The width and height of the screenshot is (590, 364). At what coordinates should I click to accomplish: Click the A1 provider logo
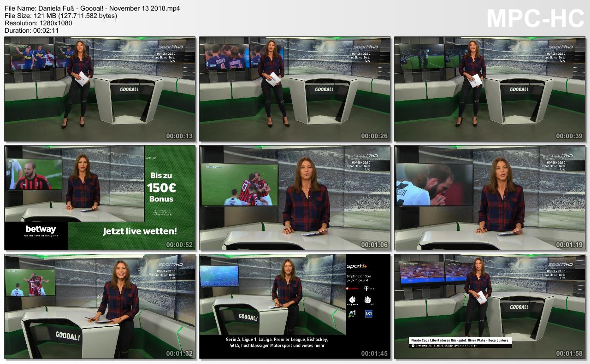tap(352, 313)
